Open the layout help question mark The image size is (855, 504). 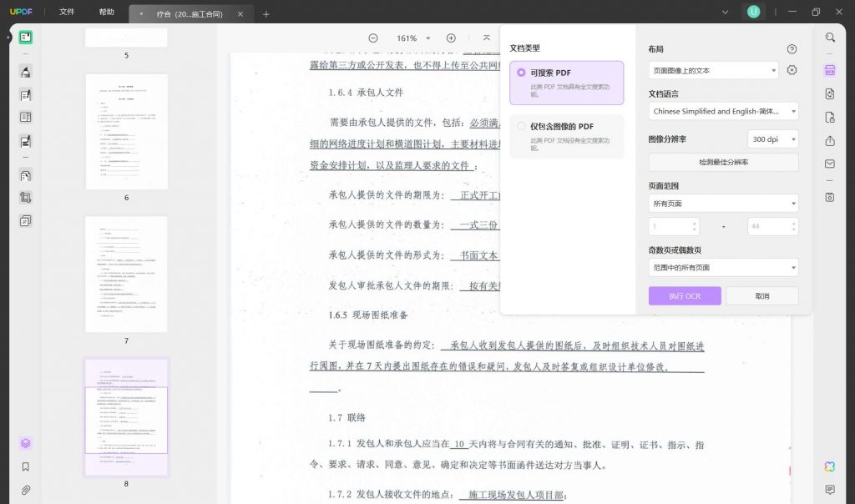click(792, 49)
